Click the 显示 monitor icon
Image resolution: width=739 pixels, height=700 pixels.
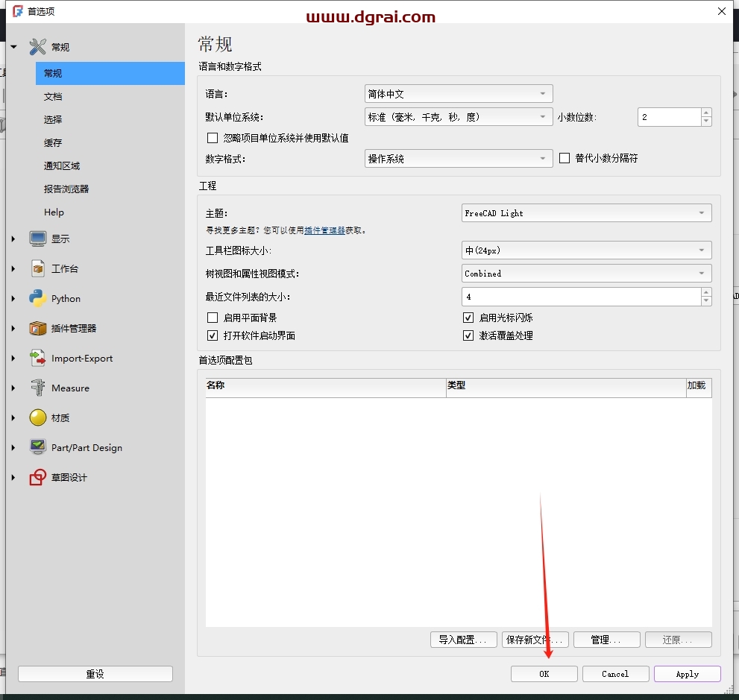pos(38,239)
